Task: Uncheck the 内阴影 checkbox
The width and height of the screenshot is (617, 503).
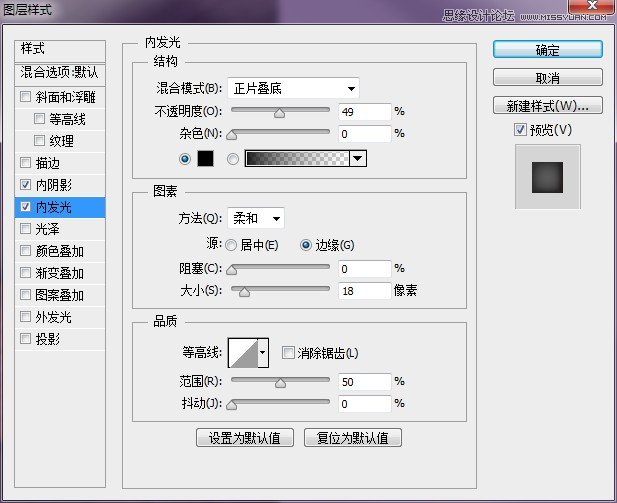Action: pos(26,185)
